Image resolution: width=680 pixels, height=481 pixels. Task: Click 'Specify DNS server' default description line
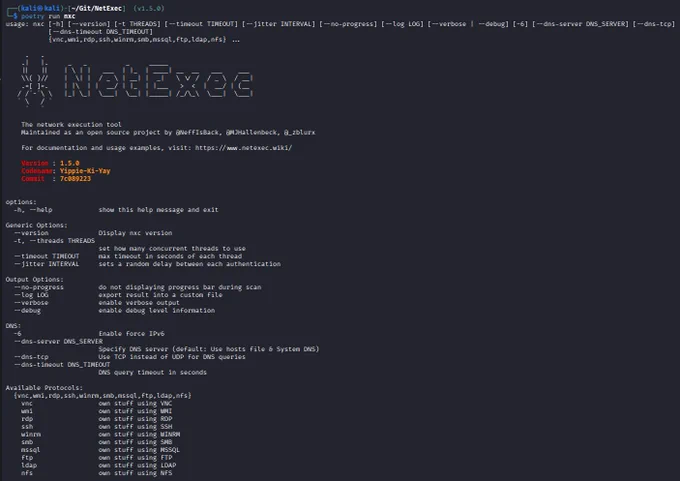(x=209, y=349)
